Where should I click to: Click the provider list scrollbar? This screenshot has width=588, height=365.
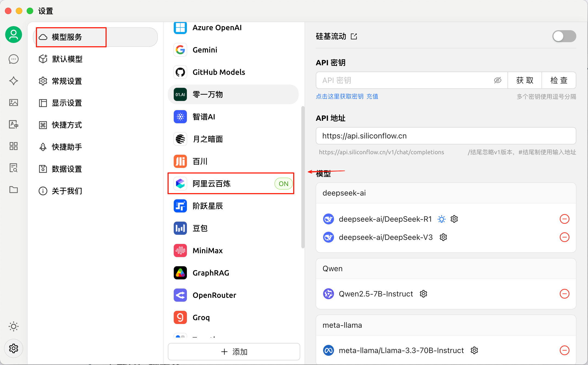(x=303, y=177)
